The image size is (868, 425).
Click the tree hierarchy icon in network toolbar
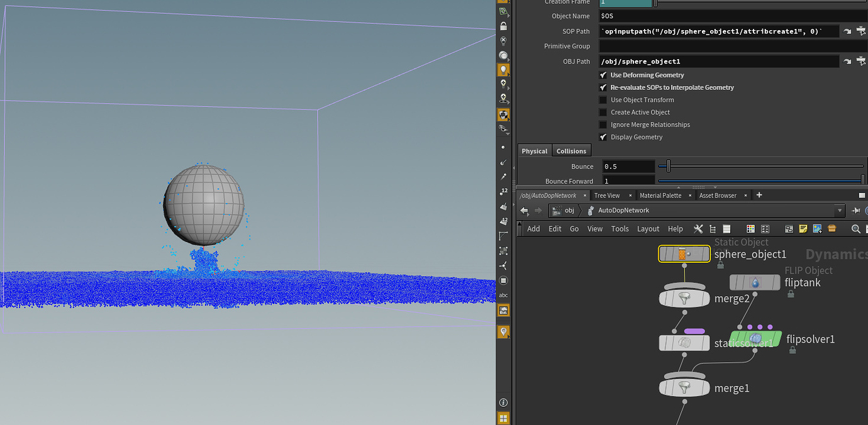pyautogui.click(x=713, y=229)
